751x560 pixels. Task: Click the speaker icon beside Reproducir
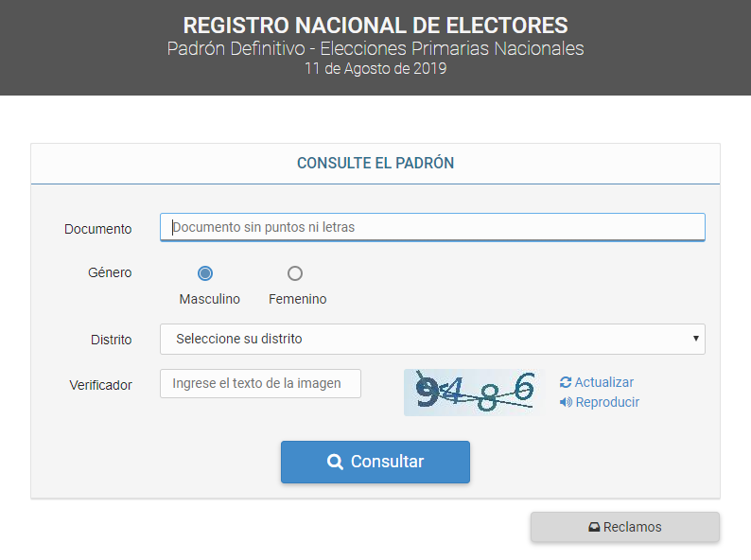point(566,402)
